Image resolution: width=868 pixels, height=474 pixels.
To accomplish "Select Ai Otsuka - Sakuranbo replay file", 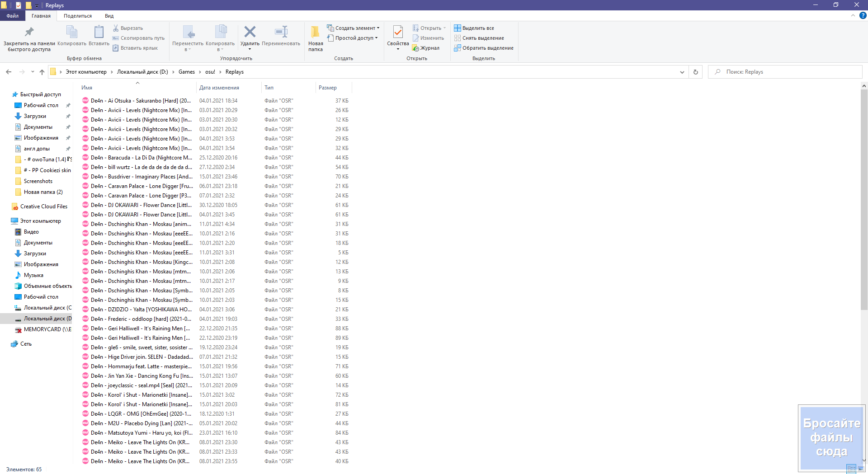I will [x=141, y=101].
